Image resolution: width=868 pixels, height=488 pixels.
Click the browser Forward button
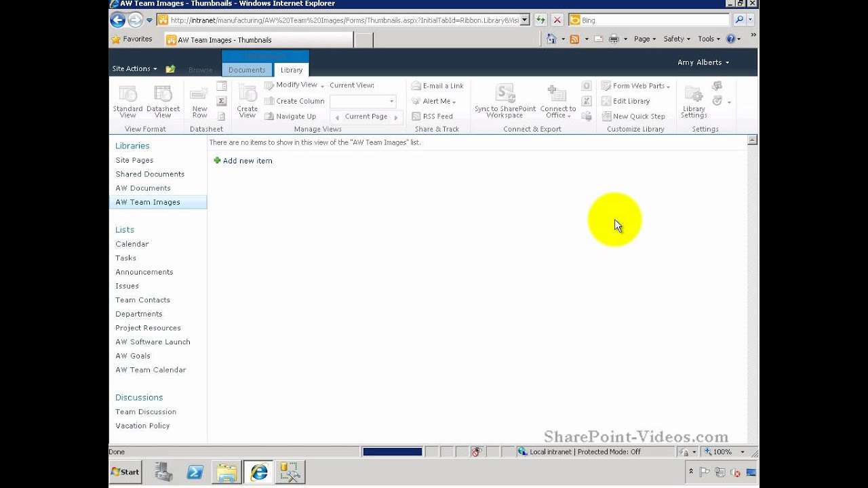point(136,20)
